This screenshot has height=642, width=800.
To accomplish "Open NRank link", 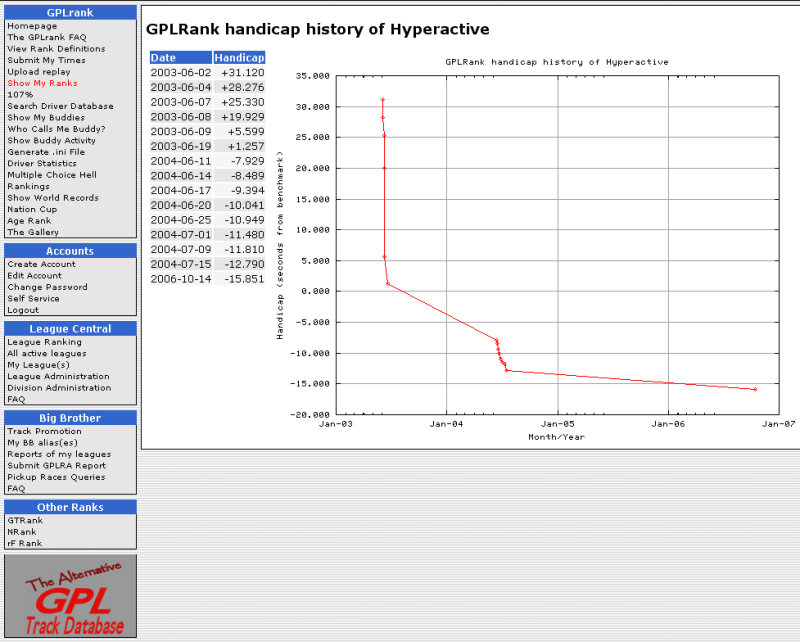I will click(x=22, y=532).
